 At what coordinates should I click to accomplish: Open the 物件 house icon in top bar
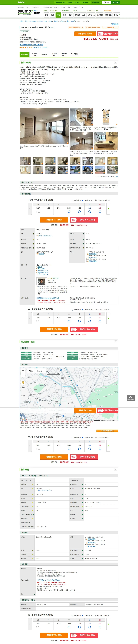70,2
